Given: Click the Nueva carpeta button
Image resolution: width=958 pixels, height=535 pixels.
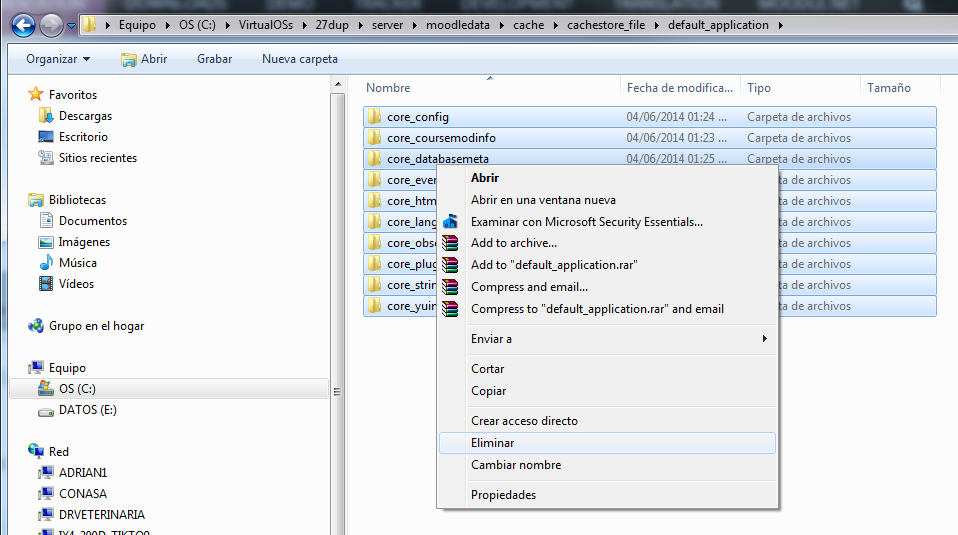Looking at the screenshot, I should [300, 59].
